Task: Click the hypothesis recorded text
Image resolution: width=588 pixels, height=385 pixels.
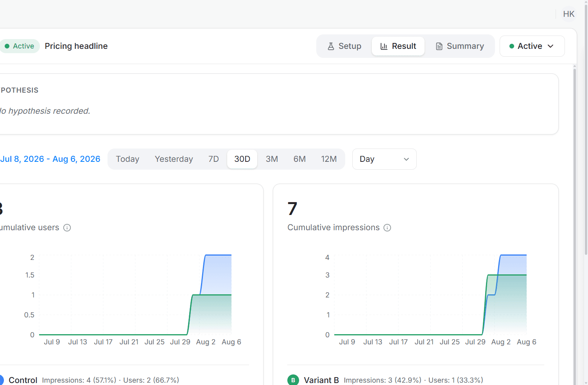Action: [x=45, y=111]
